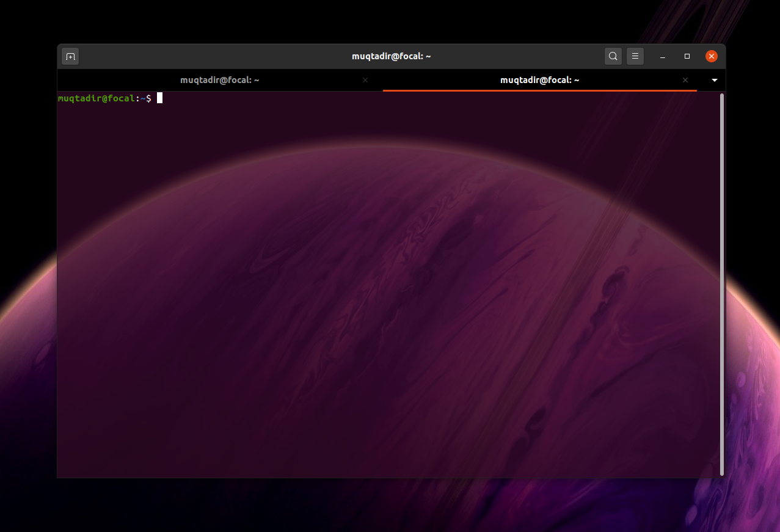Switch to the first terminal tab
The height and width of the screenshot is (532, 780).
point(220,80)
